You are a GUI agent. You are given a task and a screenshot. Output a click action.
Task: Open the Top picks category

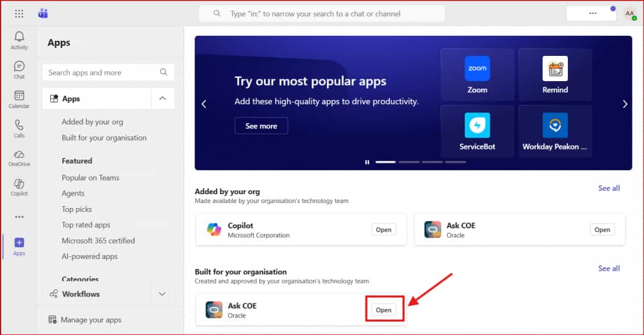(x=77, y=209)
